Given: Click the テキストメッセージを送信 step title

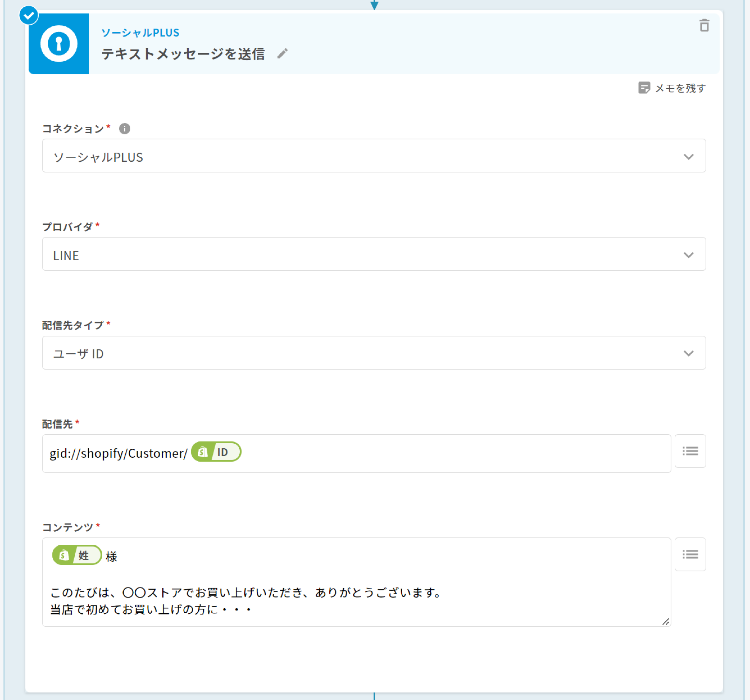Looking at the screenshot, I should coord(183,54).
